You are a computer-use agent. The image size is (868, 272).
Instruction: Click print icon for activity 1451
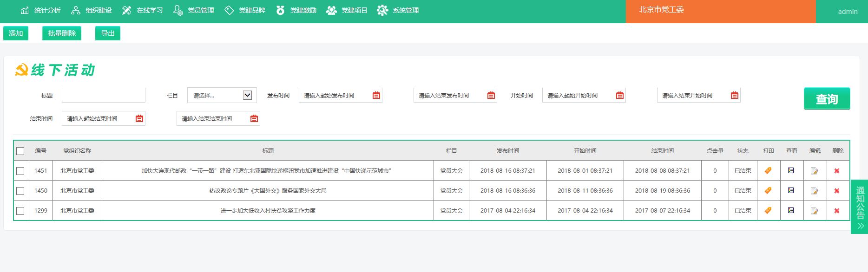[x=768, y=171]
